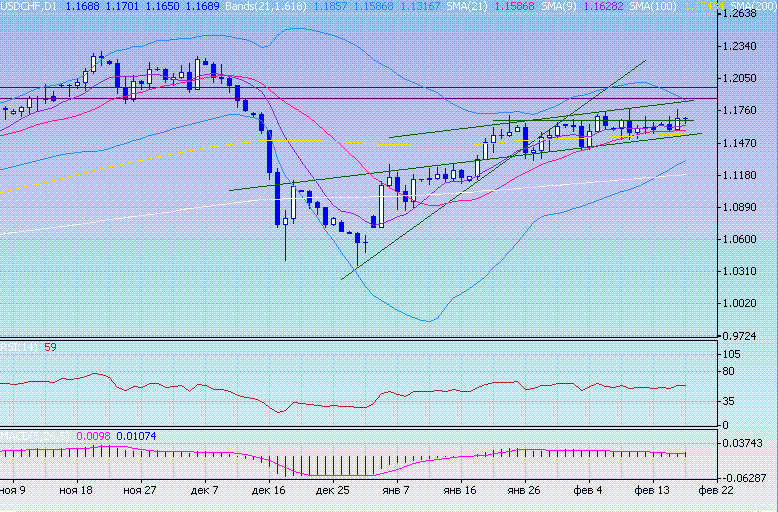Click the 1.0310 price axis label
The width and height of the screenshot is (778, 512).
click(740, 271)
